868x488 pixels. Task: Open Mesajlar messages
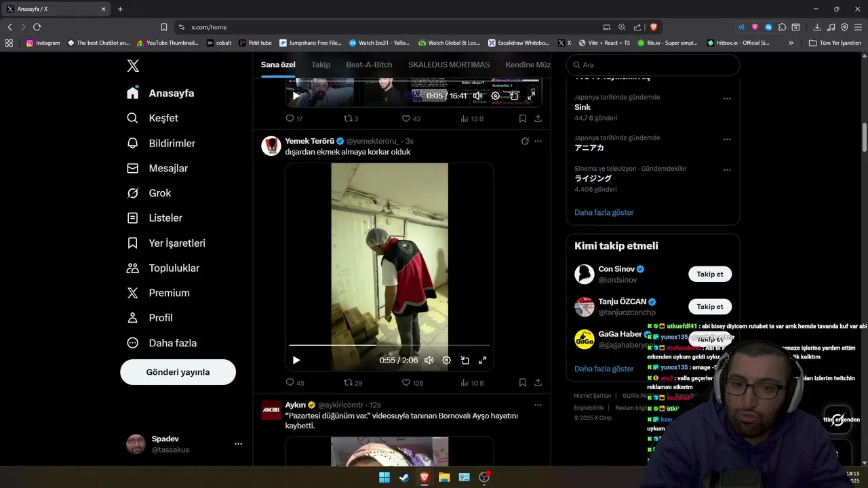pos(157,168)
